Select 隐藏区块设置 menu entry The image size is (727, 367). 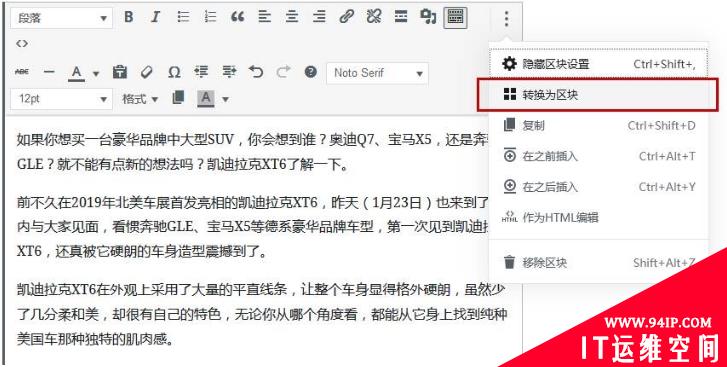click(x=598, y=64)
